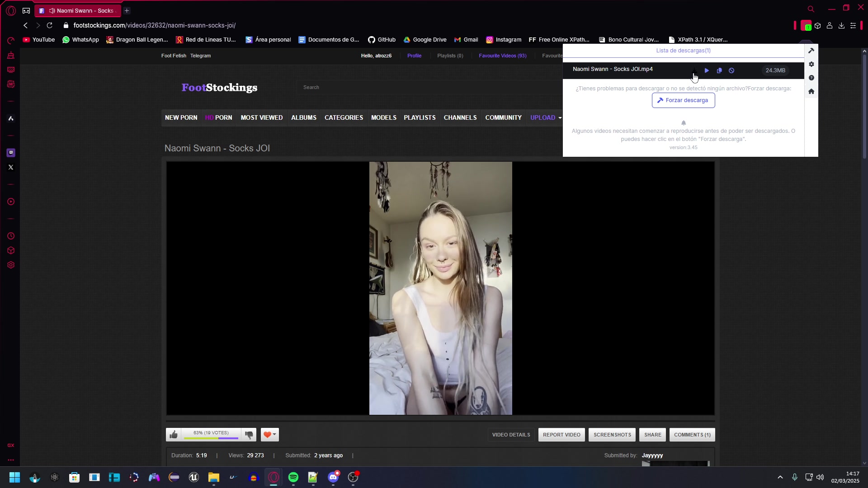Open the heart favourites dropdown
Screen dimensions: 868x488
pos(270,435)
